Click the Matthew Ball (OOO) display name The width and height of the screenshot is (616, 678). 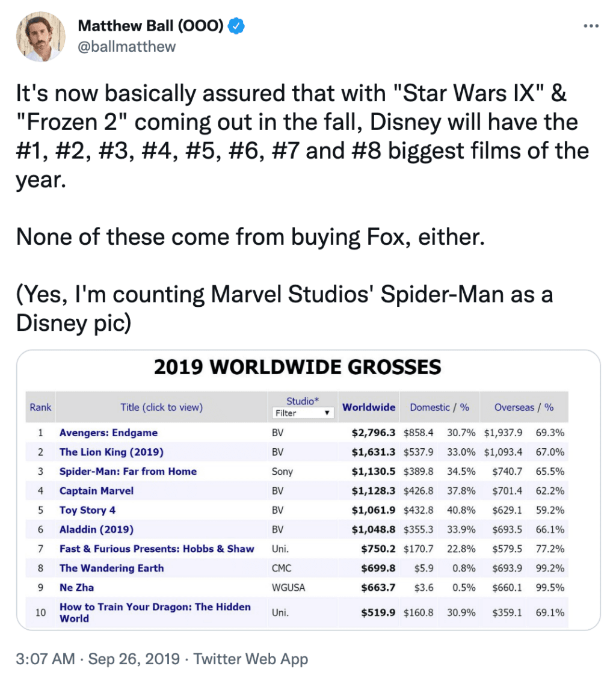pyautogui.click(x=151, y=26)
